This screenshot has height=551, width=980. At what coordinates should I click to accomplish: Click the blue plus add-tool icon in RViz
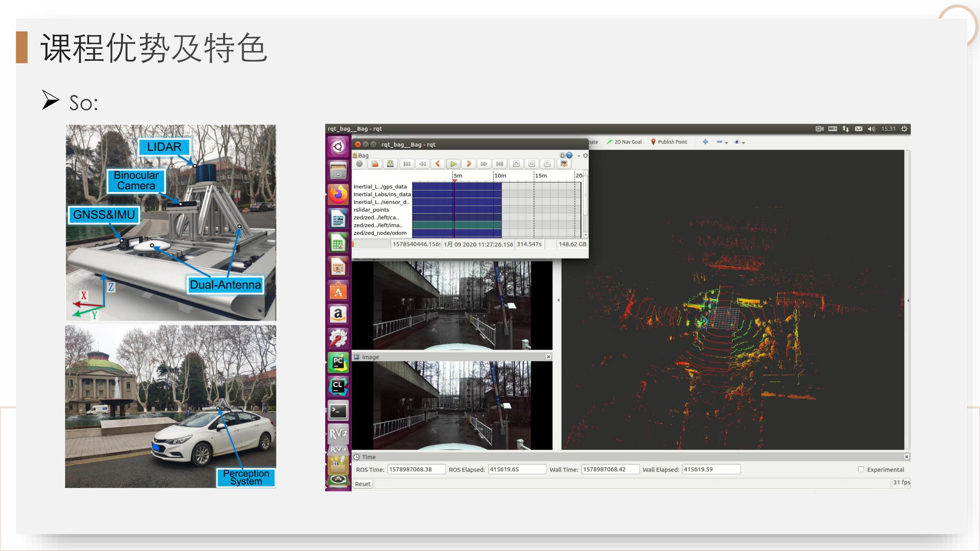tap(705, 142)
